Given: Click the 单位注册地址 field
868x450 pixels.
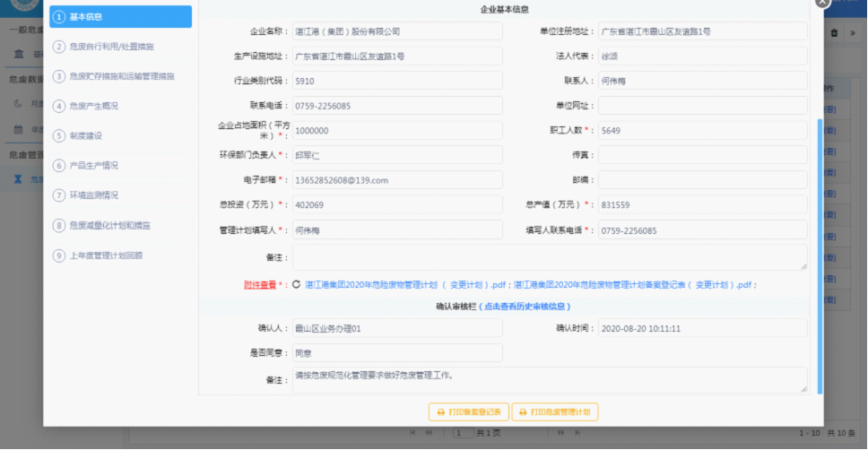Looking at the screenshot, I should (702, 31).
